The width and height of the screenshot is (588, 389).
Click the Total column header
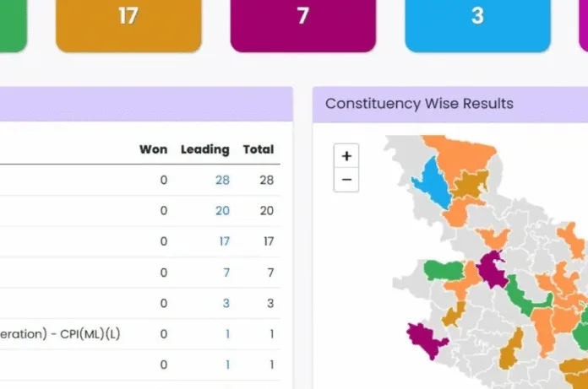258,149
